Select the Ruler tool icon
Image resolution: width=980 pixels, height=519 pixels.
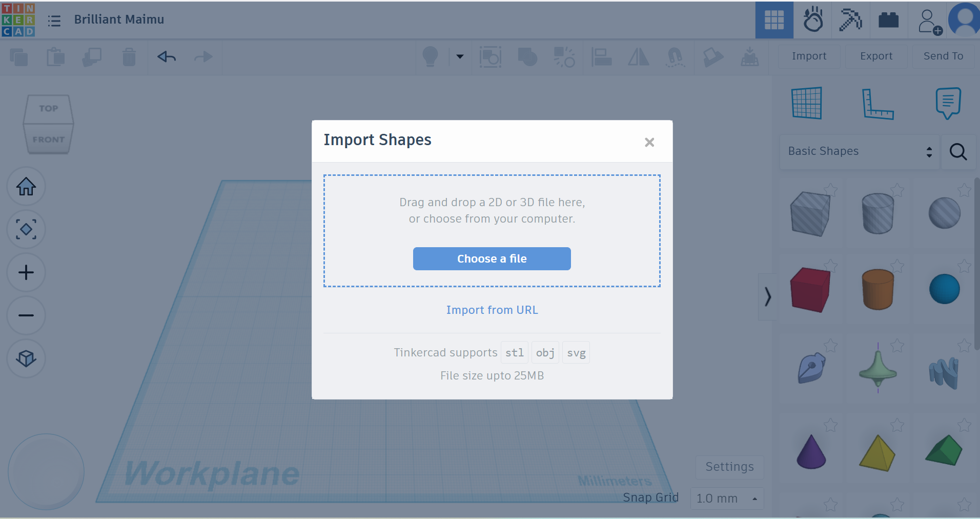(x=877, y=104)
